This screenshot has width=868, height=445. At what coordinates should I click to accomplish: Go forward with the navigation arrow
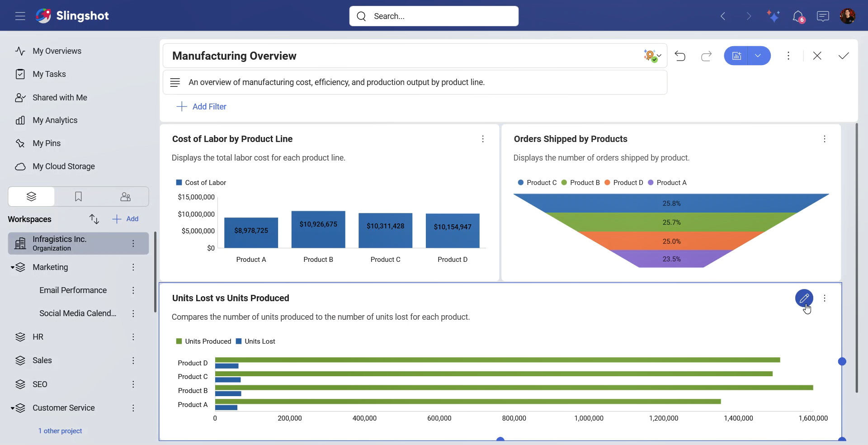(749, 16)
